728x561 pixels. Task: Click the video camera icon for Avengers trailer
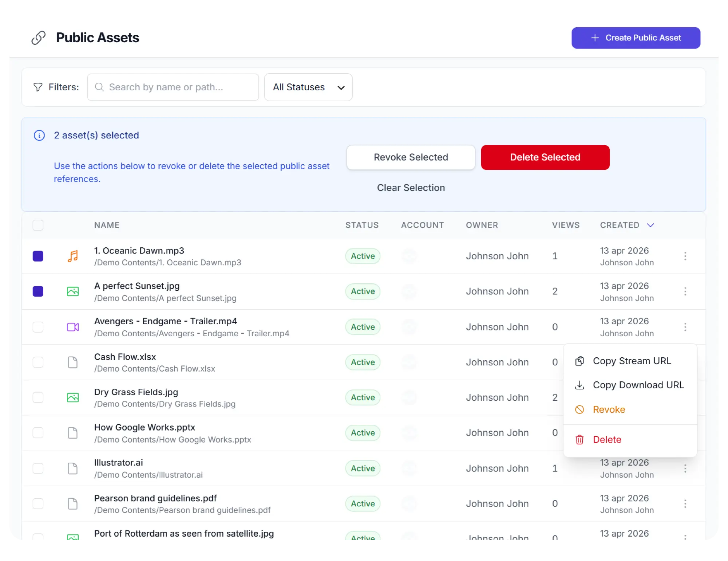click(x=73, y=327)
